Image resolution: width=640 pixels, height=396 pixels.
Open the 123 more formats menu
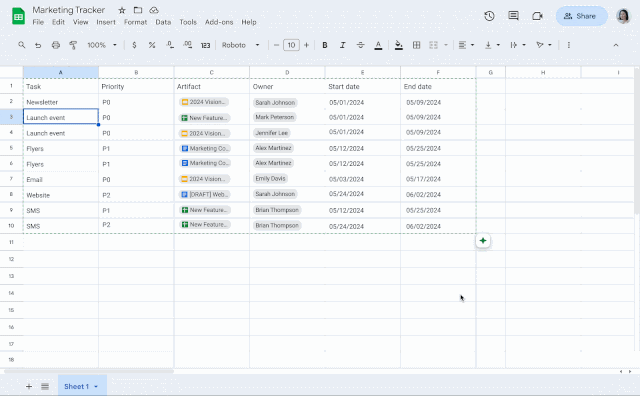point(205,45)
